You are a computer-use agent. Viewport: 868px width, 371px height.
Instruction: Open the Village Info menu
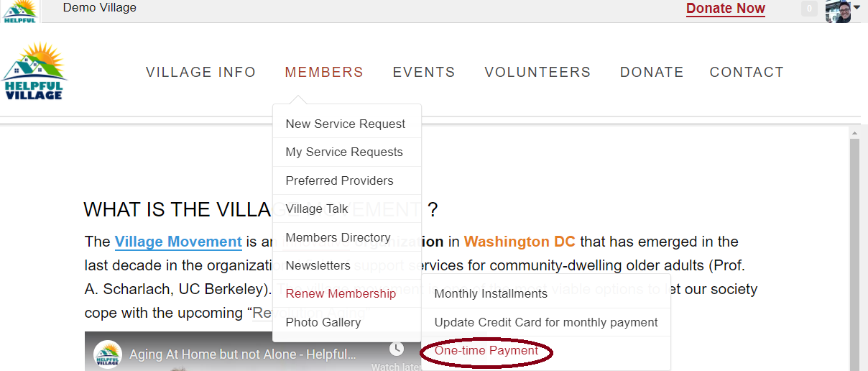tap(200, 72)
